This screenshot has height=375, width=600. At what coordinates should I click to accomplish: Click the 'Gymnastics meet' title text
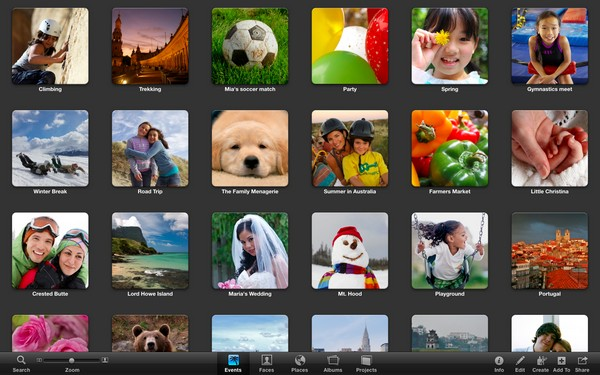(549, 89)
